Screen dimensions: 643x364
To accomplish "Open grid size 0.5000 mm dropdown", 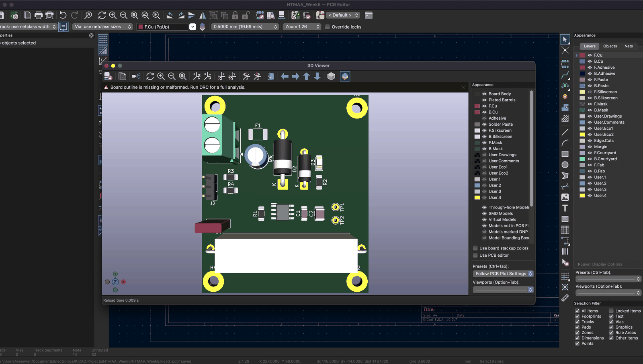I will (x=245, y=27).
